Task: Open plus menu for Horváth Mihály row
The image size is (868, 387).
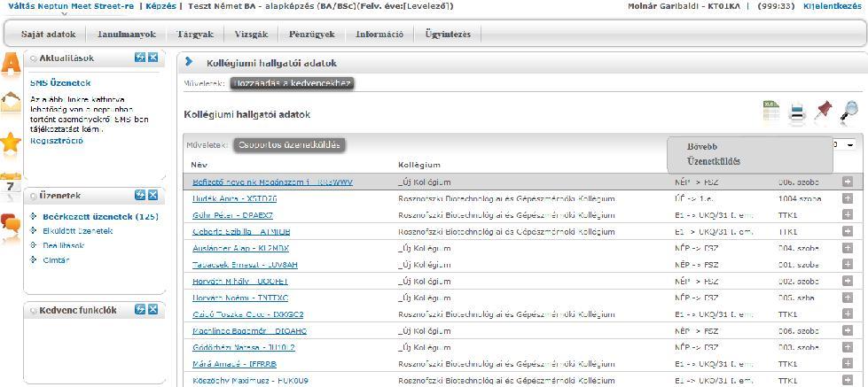Action: pos(847,282)
